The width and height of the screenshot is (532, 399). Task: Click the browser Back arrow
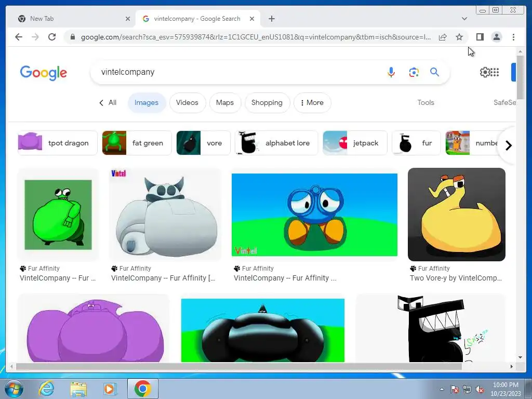tap(19, 37)
